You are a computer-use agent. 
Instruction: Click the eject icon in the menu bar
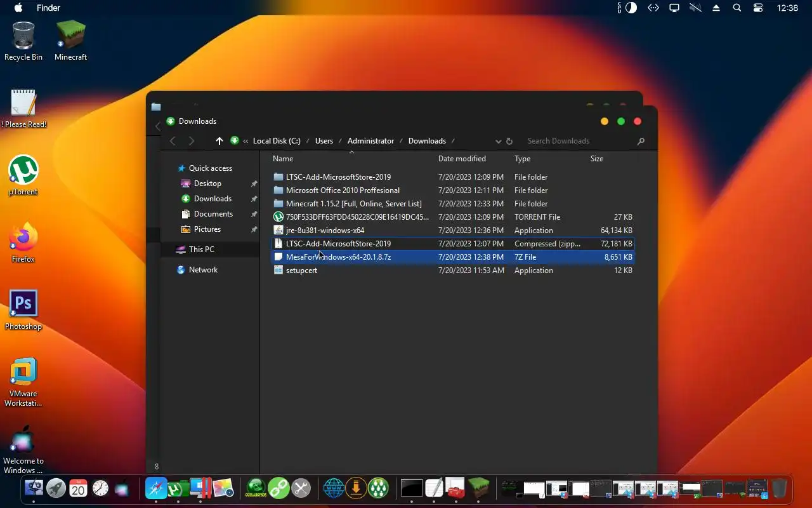pos(716,8)
